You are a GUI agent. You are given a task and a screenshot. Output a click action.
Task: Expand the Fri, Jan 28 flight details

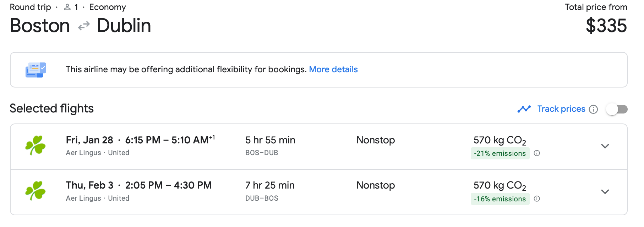[605, 146]
